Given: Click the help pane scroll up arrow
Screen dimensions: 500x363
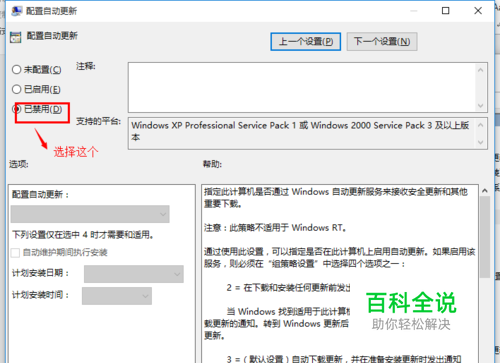Looking at the screenshot, I should (x=485, y=191).
